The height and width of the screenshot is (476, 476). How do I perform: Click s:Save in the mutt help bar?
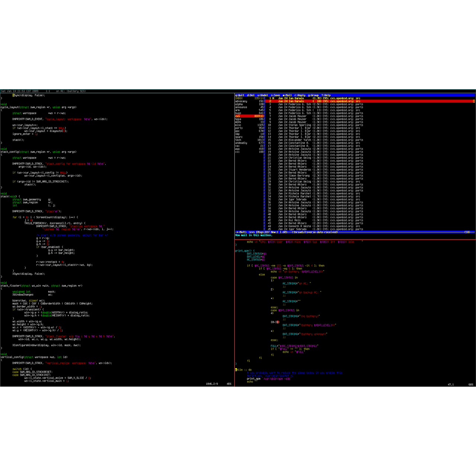click(275, 95)
